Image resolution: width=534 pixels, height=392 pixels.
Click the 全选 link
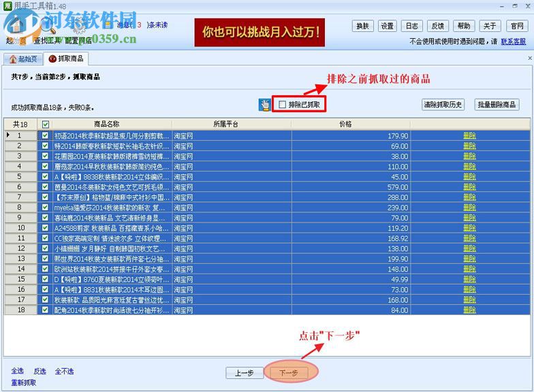[x=18, y=371]
